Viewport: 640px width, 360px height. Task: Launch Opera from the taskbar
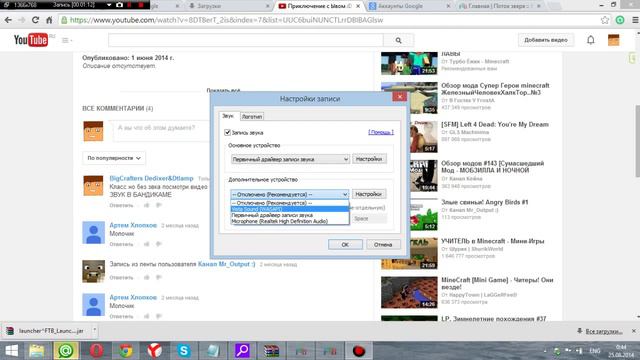click(96, 351)
